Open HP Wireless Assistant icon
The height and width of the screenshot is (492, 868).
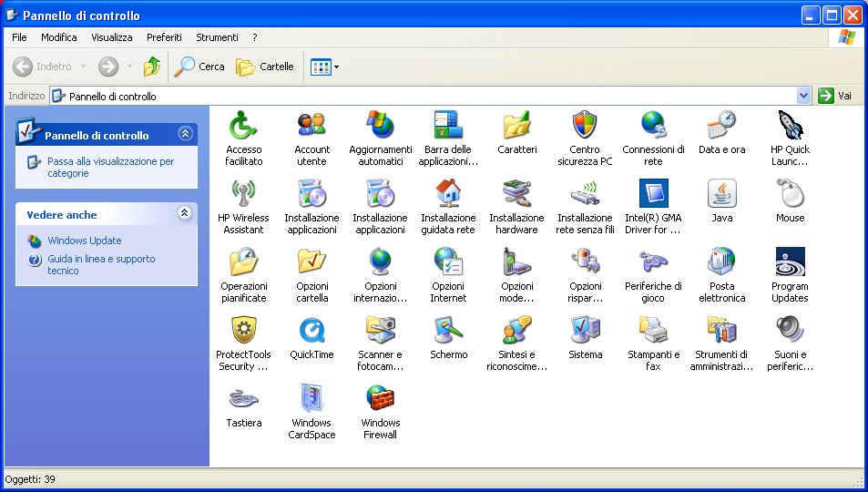243,193
